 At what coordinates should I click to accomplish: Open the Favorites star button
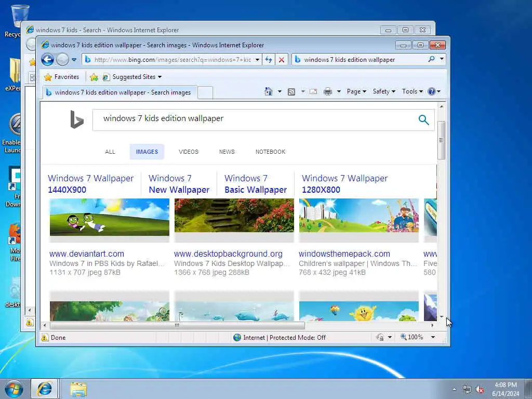[x=61, y=77]
